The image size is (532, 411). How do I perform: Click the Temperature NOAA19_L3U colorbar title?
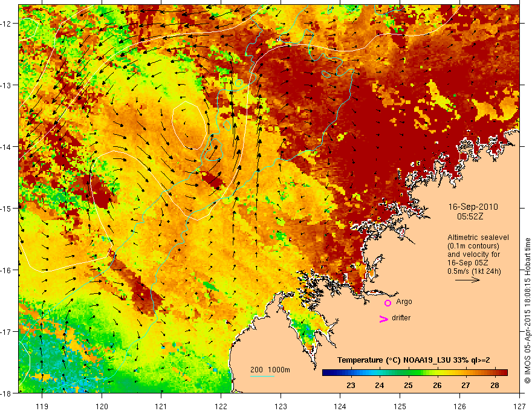[414, 360]
